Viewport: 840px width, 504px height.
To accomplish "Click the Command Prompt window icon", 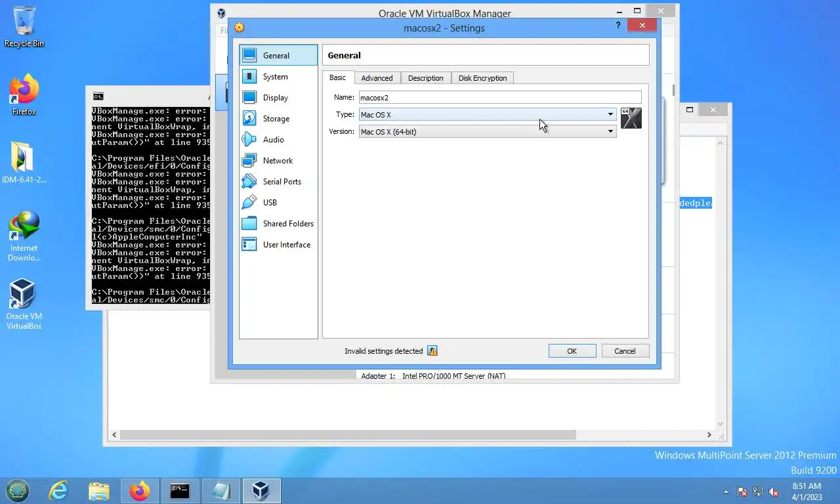I will click(x=98, y=96).
